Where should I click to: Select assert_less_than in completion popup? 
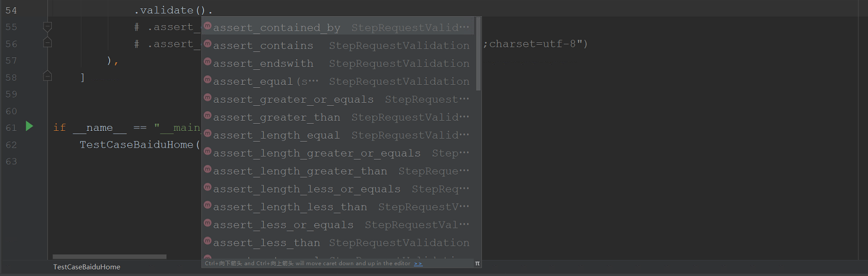pyautogui.click(x=338, y=243)
